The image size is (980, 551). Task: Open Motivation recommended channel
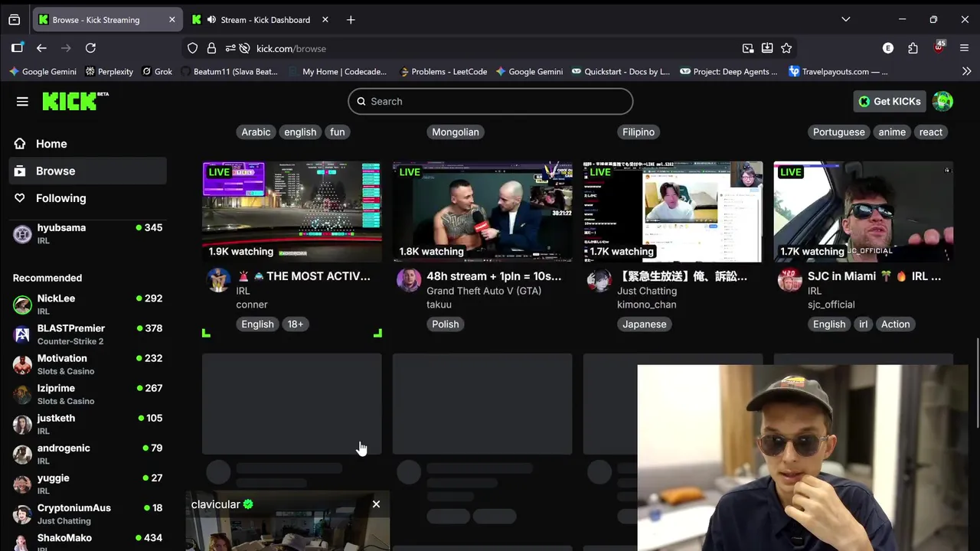coord(87,364)
